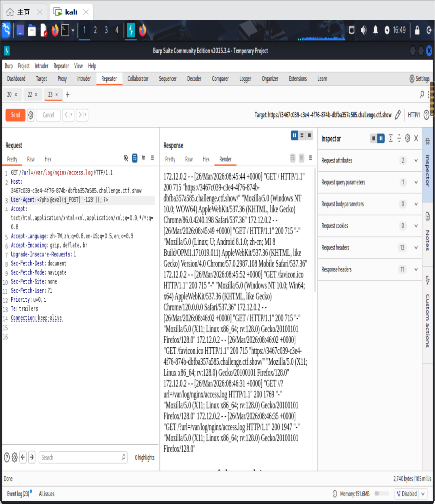Open the notifications bell icon
The height and width of the screenshot is (504, 435).
click(x=375, y=30)
